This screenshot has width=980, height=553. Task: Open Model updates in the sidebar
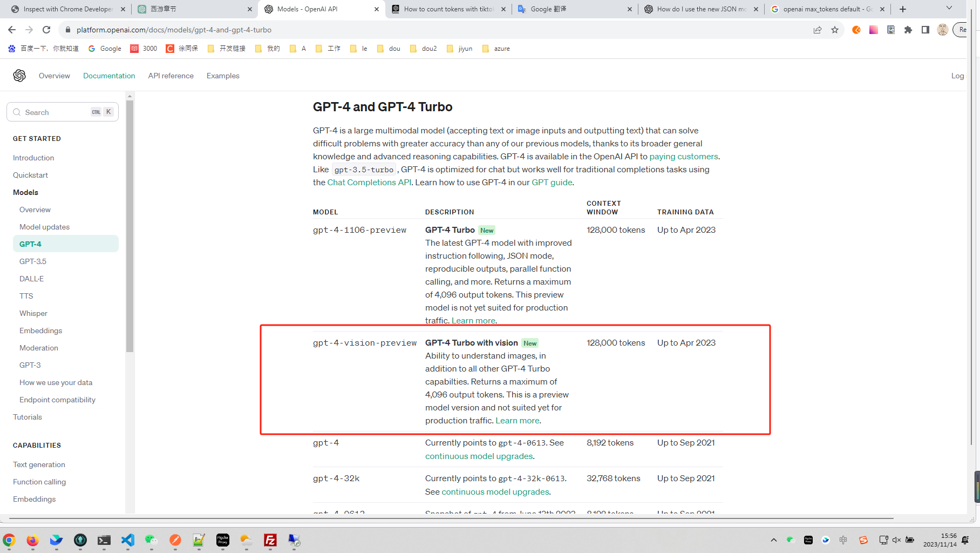44,227
